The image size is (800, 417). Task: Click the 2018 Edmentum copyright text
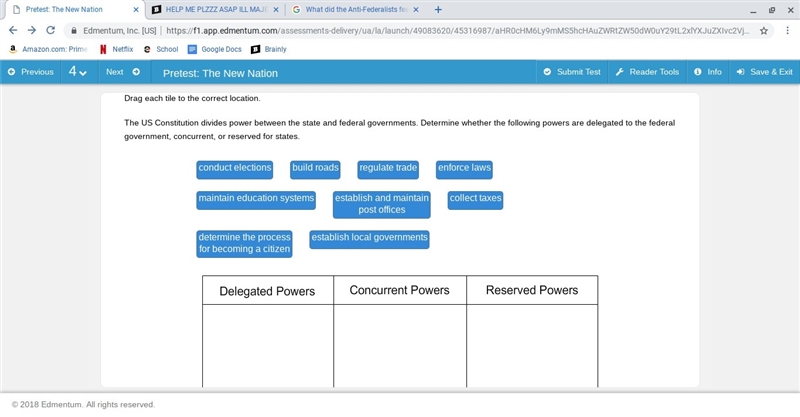83,404
